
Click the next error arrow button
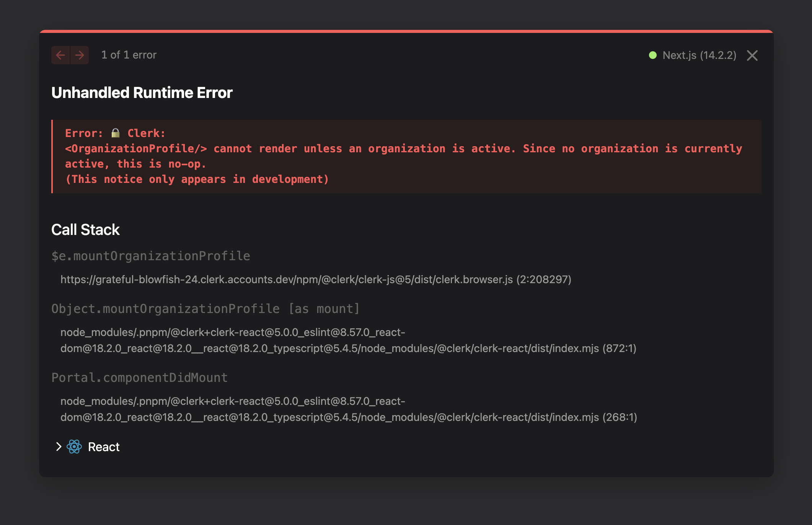[x=80, y=55]
